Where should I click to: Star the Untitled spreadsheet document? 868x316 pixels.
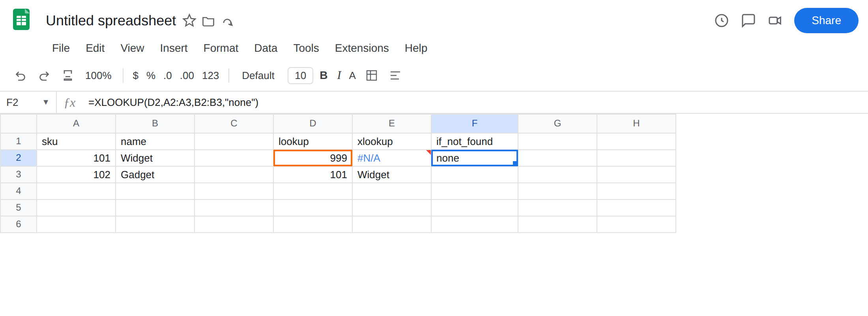coord(189,21)
